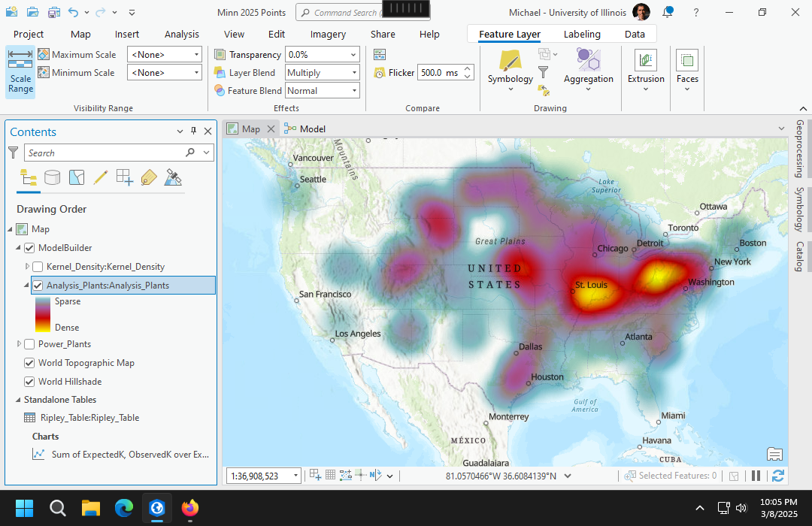
Task: Click in the Contents Search field
Action: (x=105, y=153)
